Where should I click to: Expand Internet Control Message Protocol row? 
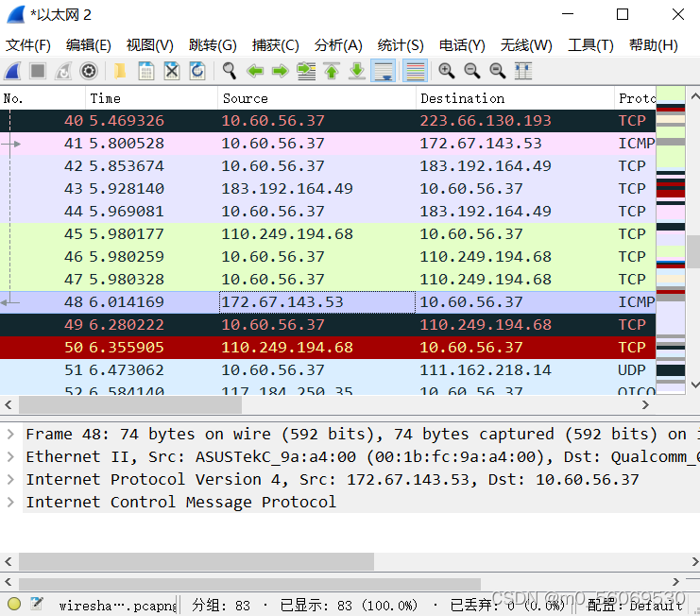pyautogui.click(x=10, y=503)
